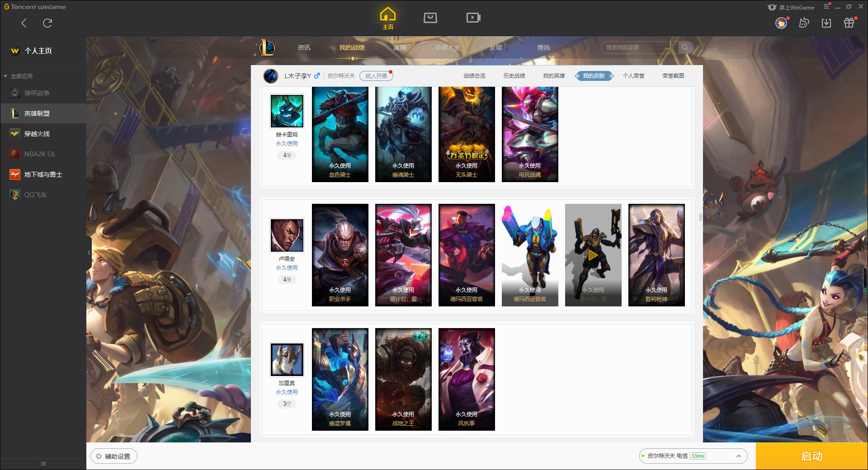Open the 幽魂骑士 skin card
The height and width of the screenshot is (470, 868).
(403, 135)
